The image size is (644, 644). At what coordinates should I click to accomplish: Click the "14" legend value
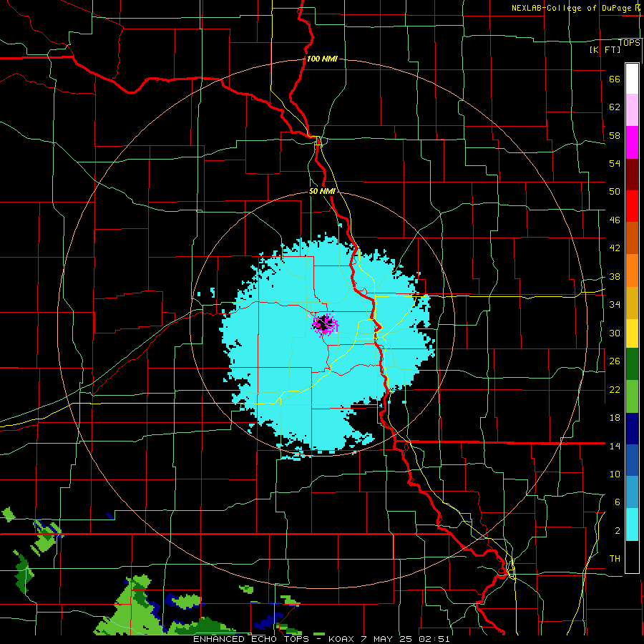tap(615, 446)
